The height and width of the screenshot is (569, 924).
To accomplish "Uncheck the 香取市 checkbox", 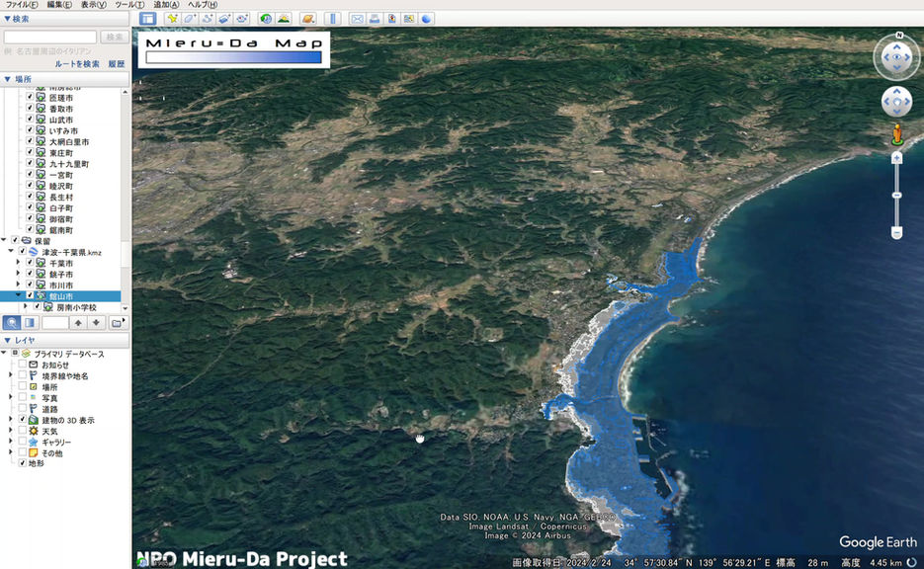I will [30, 109].
